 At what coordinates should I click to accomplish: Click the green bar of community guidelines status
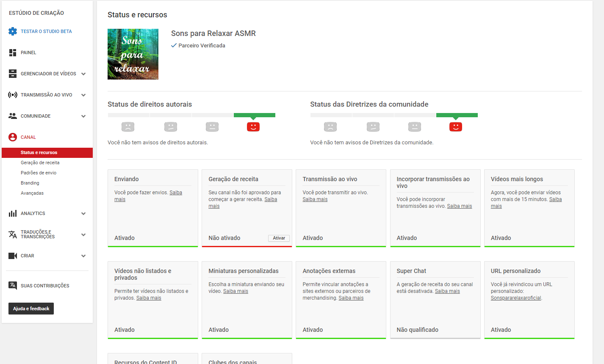tap(457, 115)
